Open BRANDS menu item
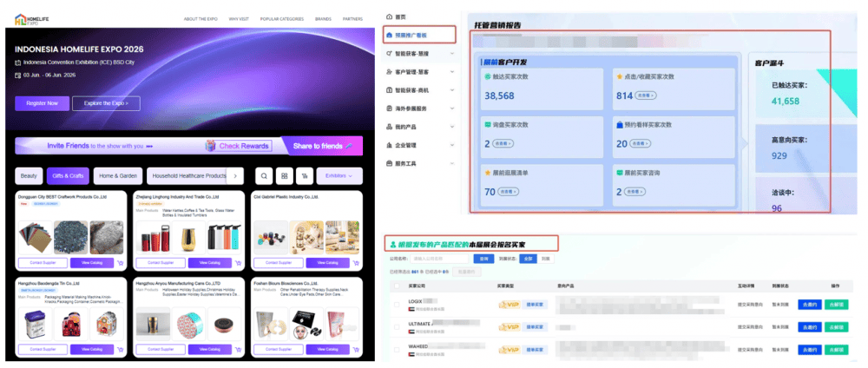The image size is (868, 368). [x=323, y=19]
